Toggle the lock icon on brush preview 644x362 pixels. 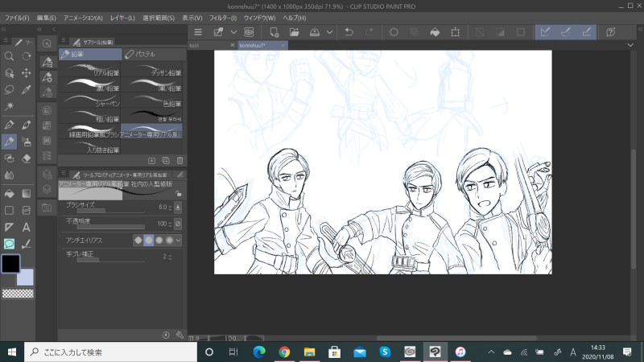(178, 194)
